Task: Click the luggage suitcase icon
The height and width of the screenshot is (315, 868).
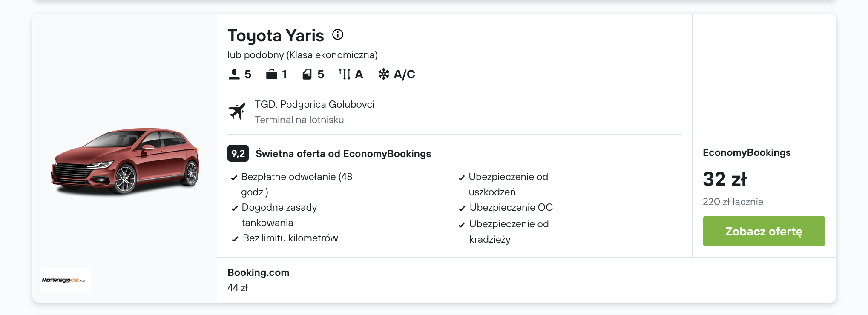Action: (272, 74)
